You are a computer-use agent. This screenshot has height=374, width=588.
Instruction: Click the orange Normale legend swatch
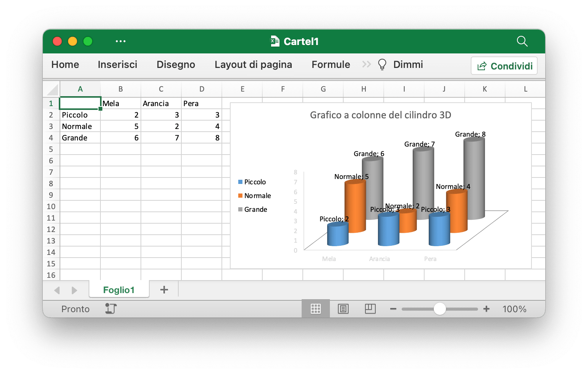coord(241,196)
